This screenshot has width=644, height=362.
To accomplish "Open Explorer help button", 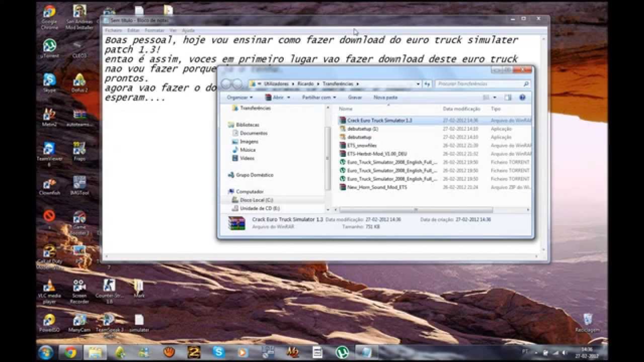I will tap(522, 98).
